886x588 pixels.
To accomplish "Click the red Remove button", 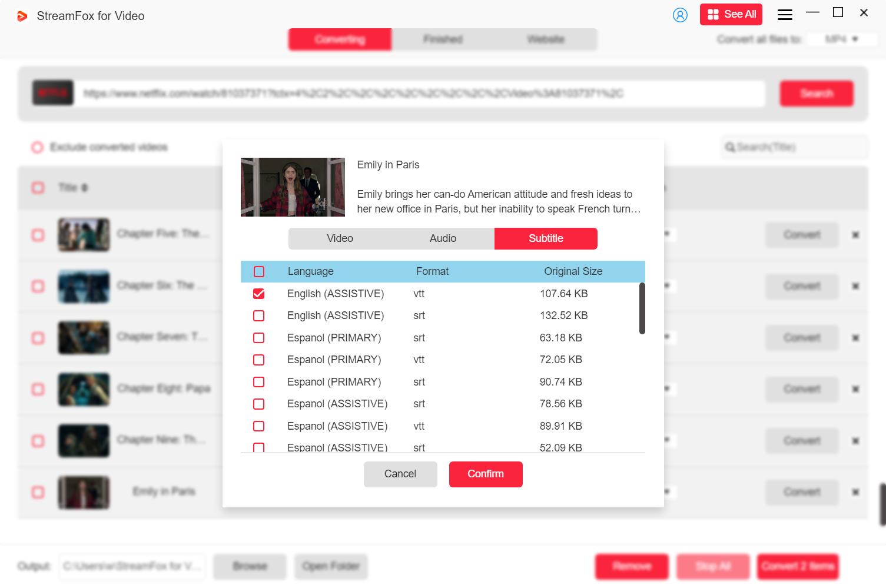I will (x=632, y=566).
